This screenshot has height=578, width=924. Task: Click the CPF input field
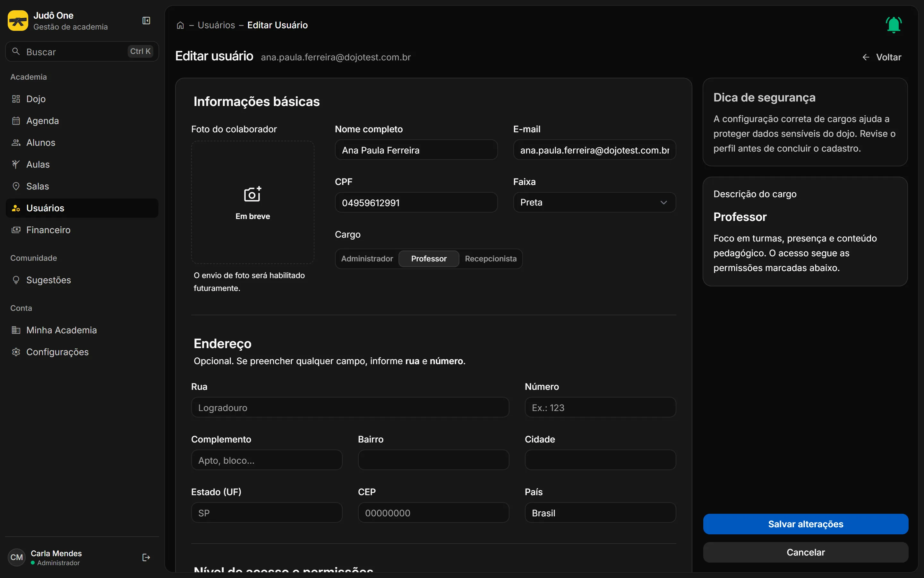[x=416, y=202]
